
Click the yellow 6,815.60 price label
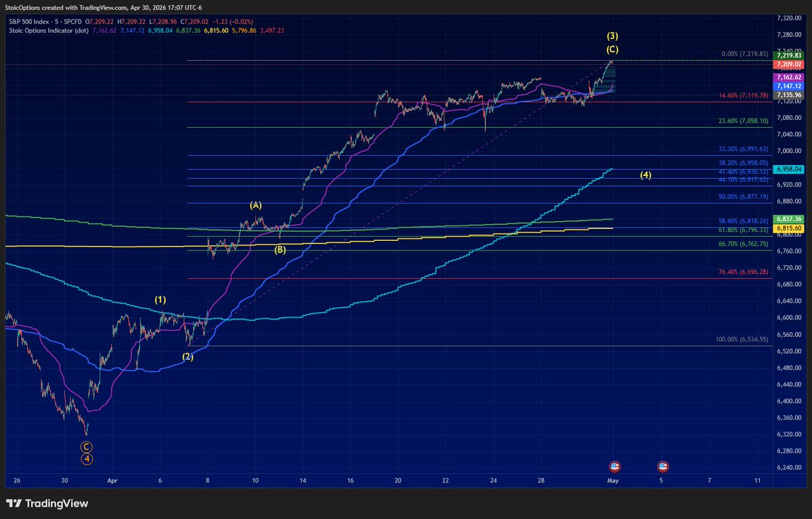(788, 229)
